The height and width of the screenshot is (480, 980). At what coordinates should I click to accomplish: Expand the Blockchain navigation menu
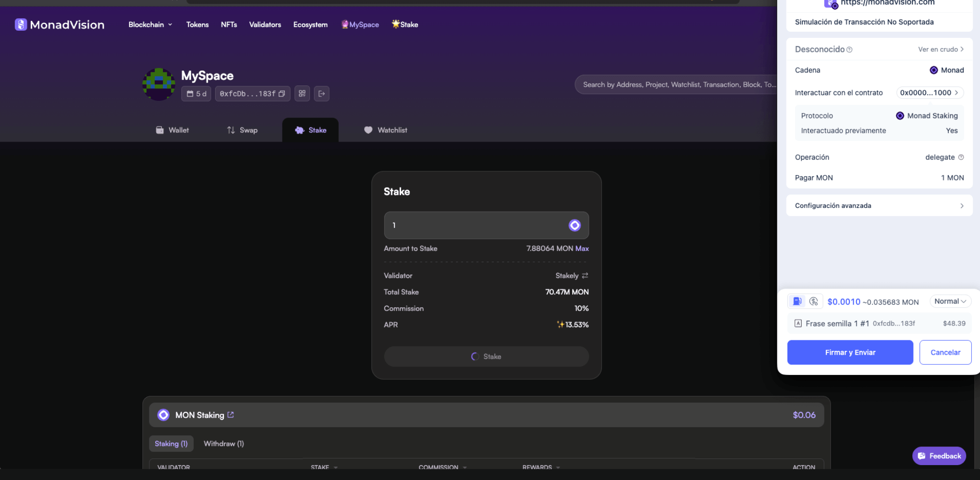click(150, 24)
